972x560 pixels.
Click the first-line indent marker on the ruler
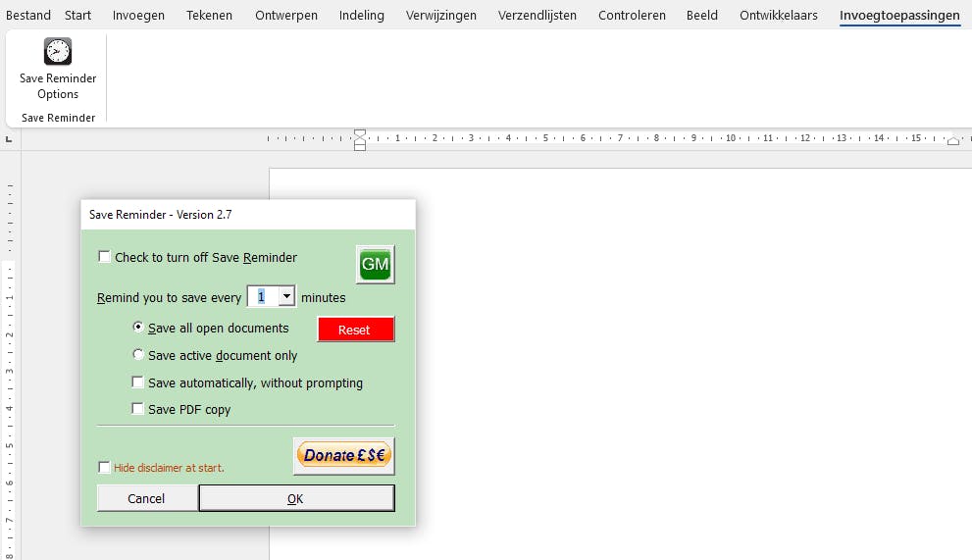[x=360, y=134]
